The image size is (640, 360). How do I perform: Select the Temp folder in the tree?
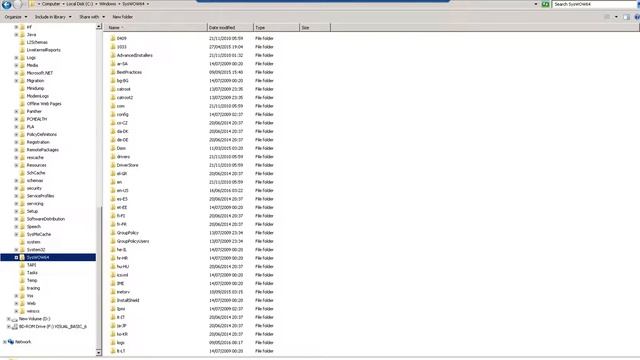[x=32, y=280]
